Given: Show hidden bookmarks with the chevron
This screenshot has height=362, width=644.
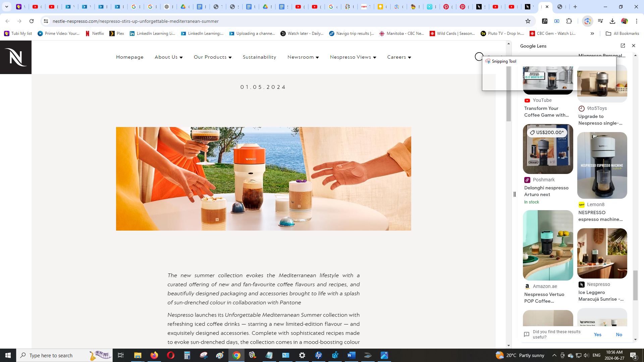Looking at the screenshot, I should 592,34.
